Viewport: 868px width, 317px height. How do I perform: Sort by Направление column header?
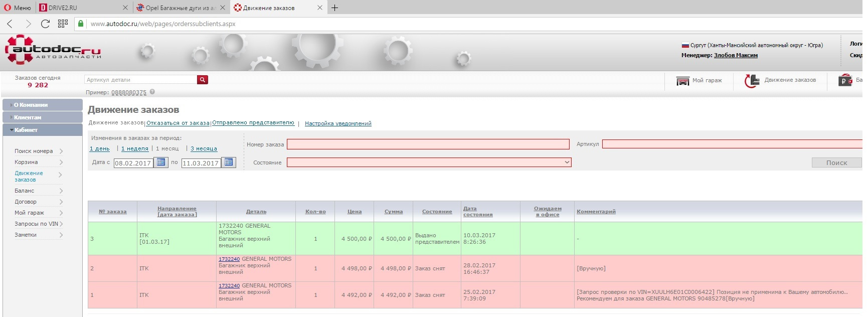point(177,212)
